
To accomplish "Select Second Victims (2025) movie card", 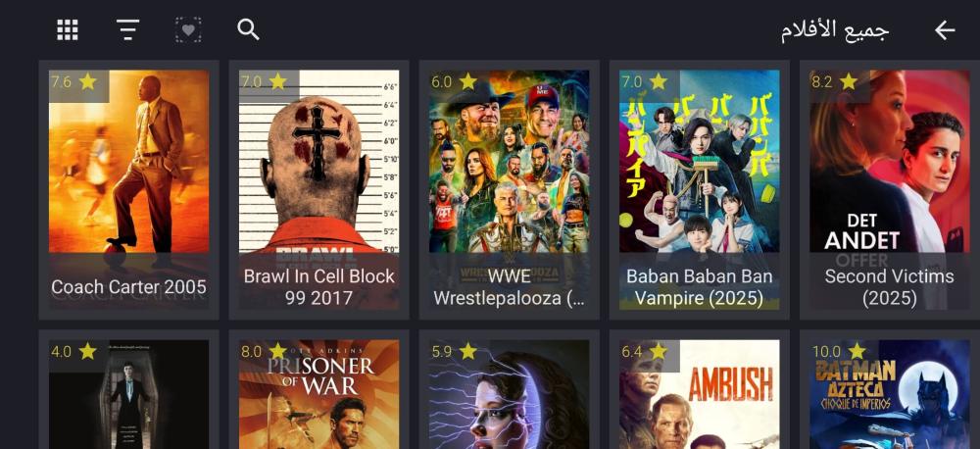I will click(890, 190).
